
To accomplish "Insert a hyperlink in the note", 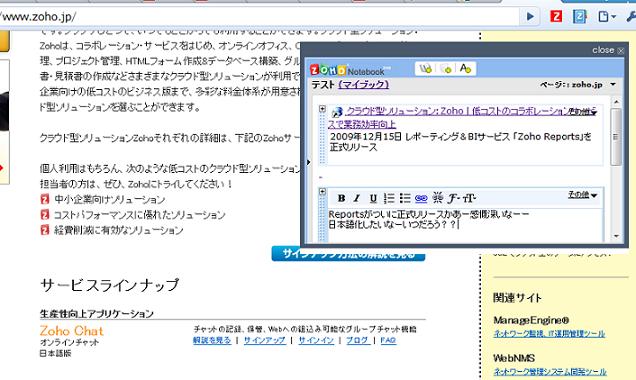I will 421,198.
